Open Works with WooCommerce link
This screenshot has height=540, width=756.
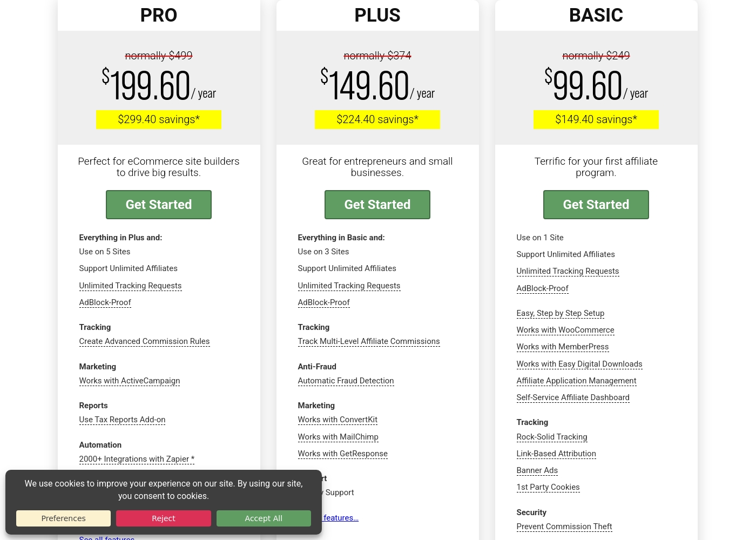pos(565,330)
